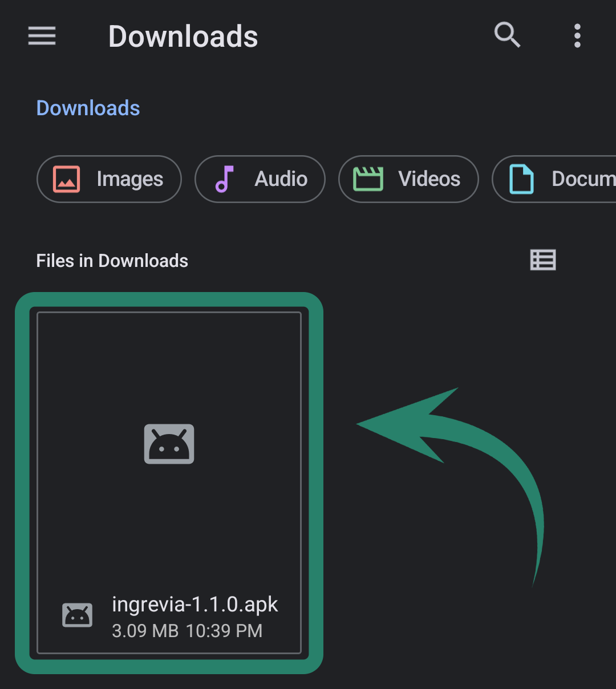Click the 10:39 PM timestamp text
Image resolution: width=616 pixels, height=689 pixels.
224,631
